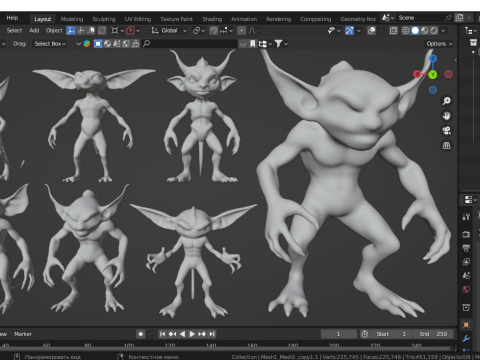Open the Modifiers wrench tab
Screen dimensions: 480x360
coord(466,338)
